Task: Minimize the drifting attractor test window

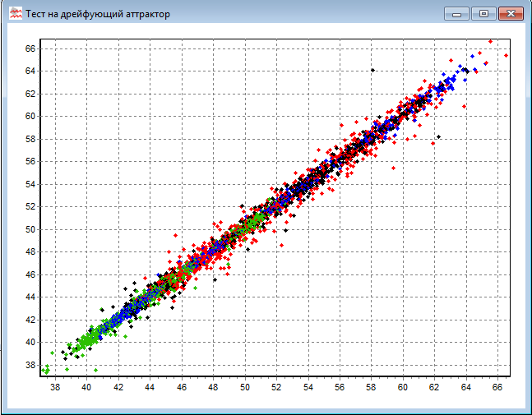Action: (456, 14)
